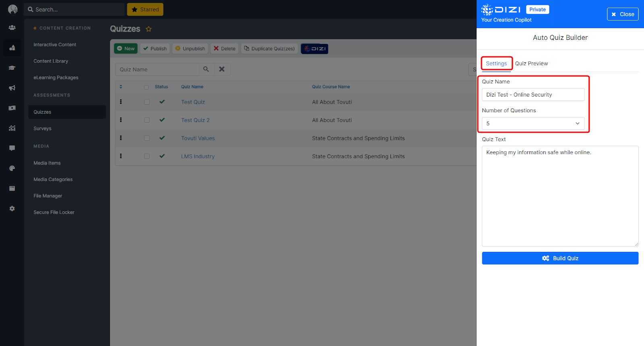Click the Quiz Name filter field
The image size is (644, 346).
(x=157, y=69)
